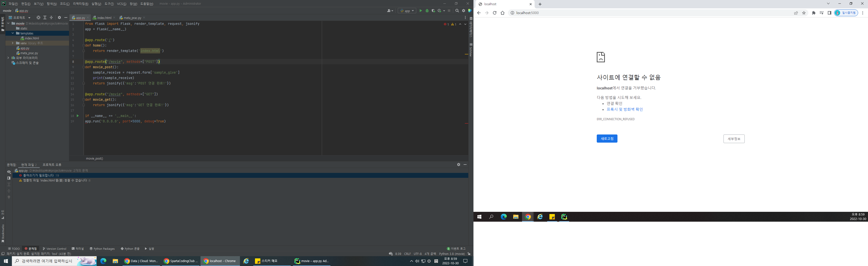Screen dimensions: 868x266
Task: Click the grey stop square in PyCharm toolbar
Action: (449, 11)
